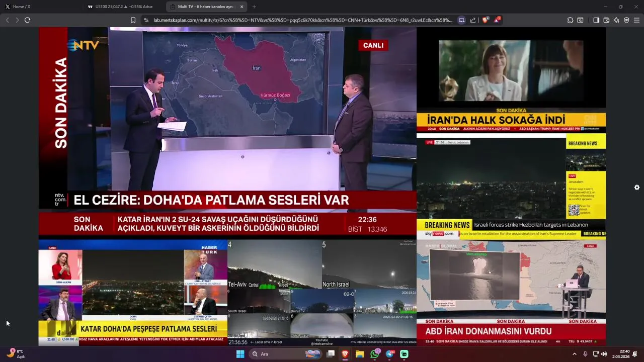Open the Brave VPN shield icon
Image resolution: width=644 pixels, height=362 pixels.
pyautogui.click(x=626, y=20)
